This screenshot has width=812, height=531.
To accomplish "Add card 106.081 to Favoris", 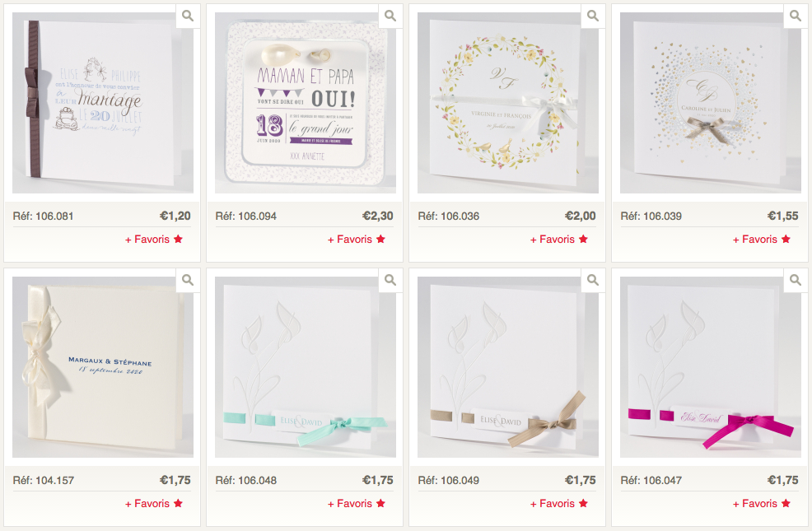I will (154, 239).
